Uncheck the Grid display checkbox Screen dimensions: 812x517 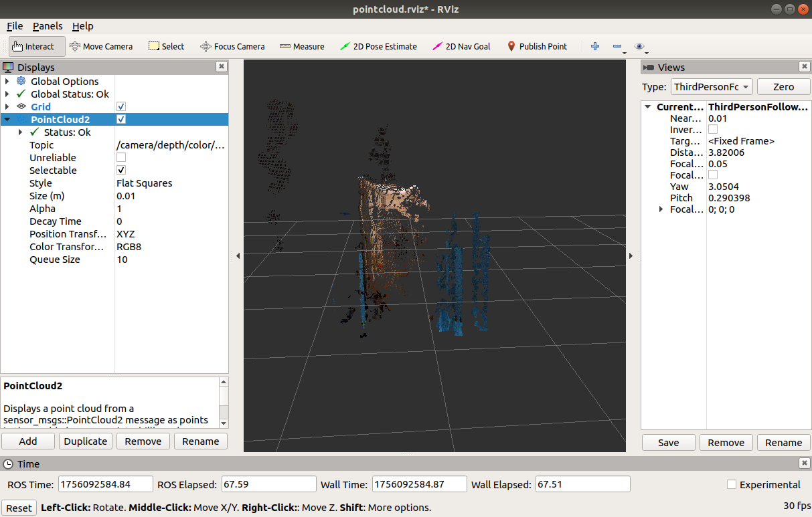pos(121,107)
